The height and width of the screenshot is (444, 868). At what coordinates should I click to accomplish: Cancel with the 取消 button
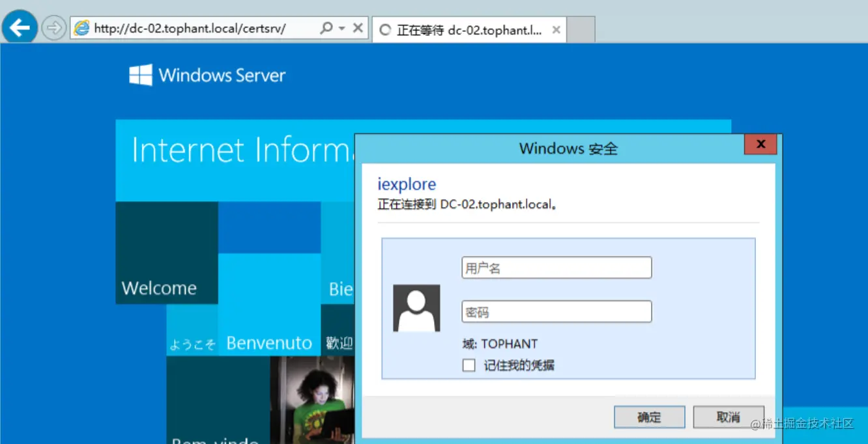tap(728, 417)
